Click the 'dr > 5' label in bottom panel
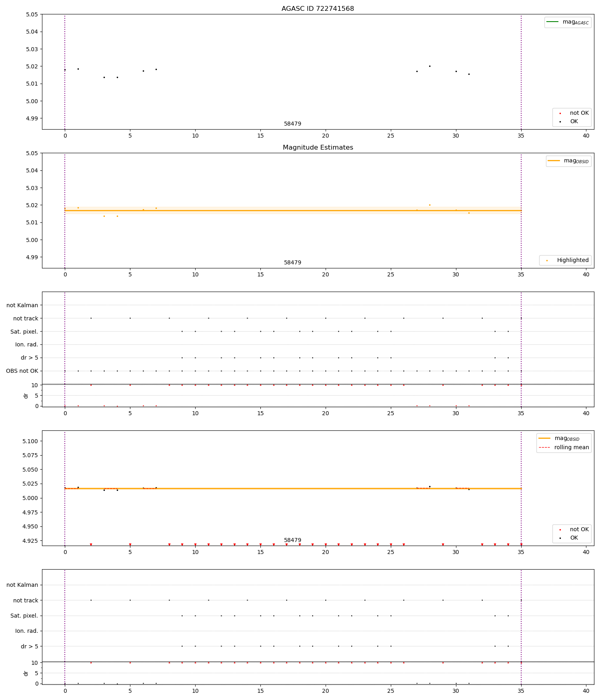This screenshot has height=700, width=600. [30, 646]
